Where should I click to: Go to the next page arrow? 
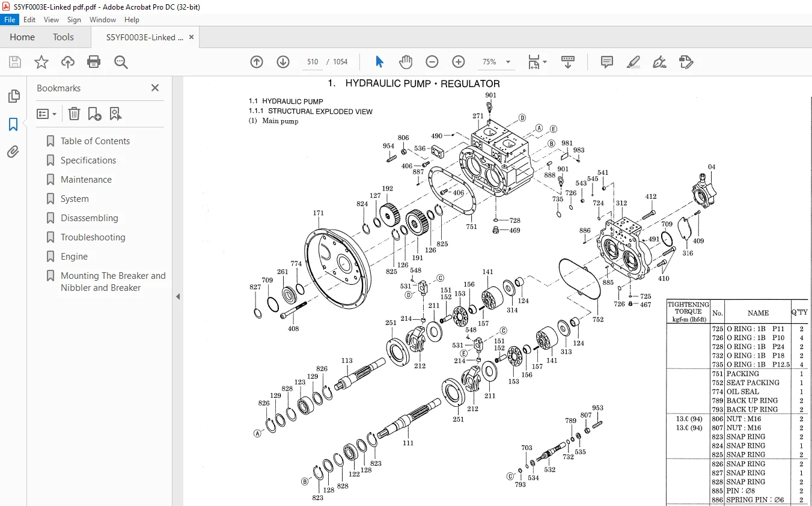click(x=283, y=62)
